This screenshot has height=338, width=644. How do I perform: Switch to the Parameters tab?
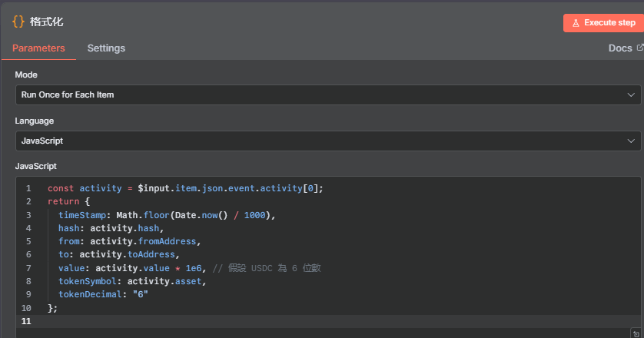[x=38, y=48]
